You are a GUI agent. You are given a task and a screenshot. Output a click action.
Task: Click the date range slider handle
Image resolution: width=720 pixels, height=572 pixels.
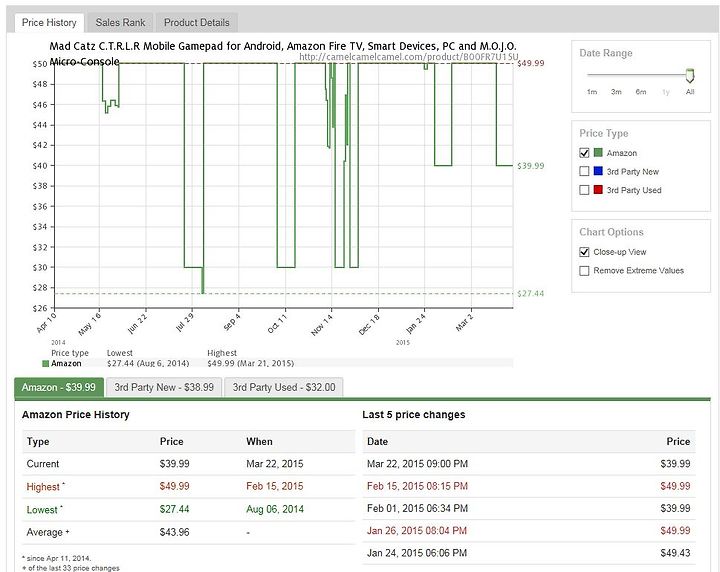690,75
